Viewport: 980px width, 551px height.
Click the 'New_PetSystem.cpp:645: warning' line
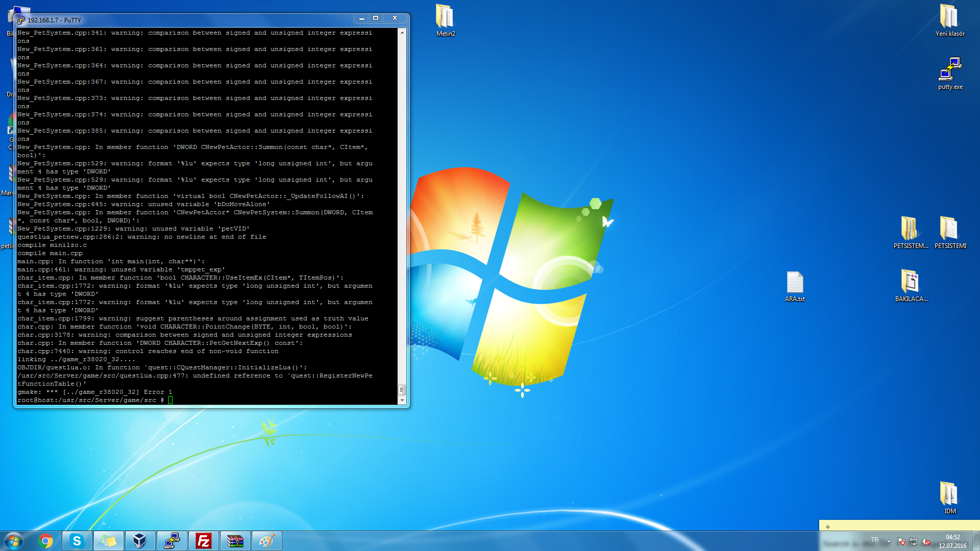[x=144, y=204]
